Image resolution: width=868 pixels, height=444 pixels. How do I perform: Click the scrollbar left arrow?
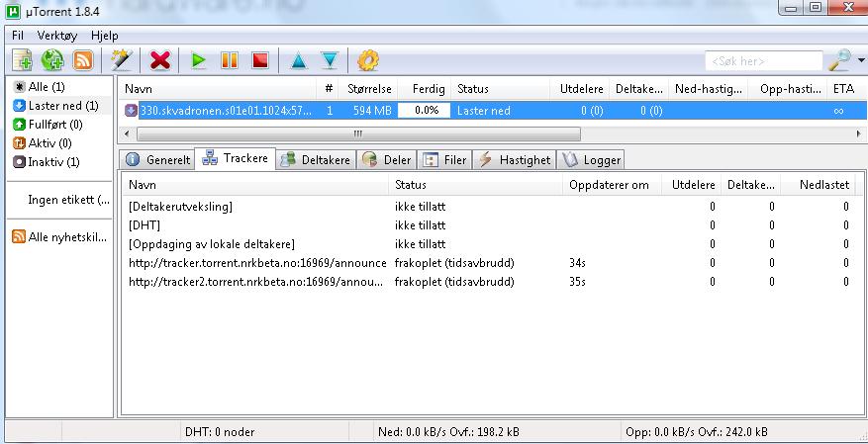tap(127, 133)
